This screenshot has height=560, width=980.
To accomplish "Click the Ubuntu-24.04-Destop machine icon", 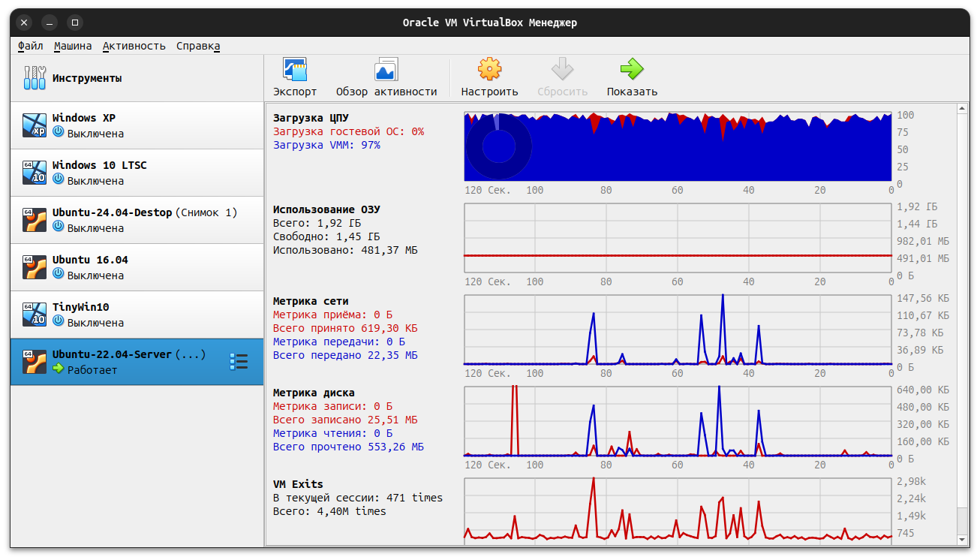I will point(35,220).
